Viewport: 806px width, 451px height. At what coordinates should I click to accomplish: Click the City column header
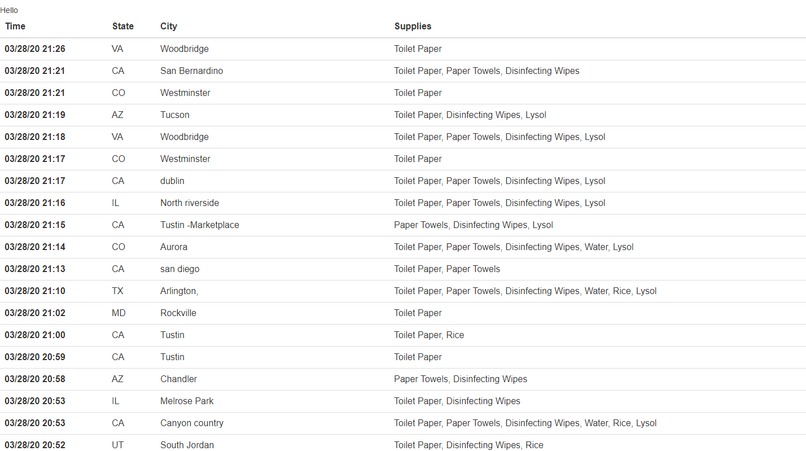coord(169,26)
